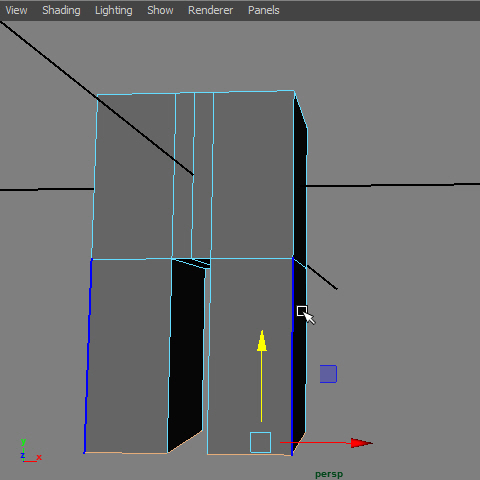
Task: Open the Lighting menu
Action: click(114, 10)
